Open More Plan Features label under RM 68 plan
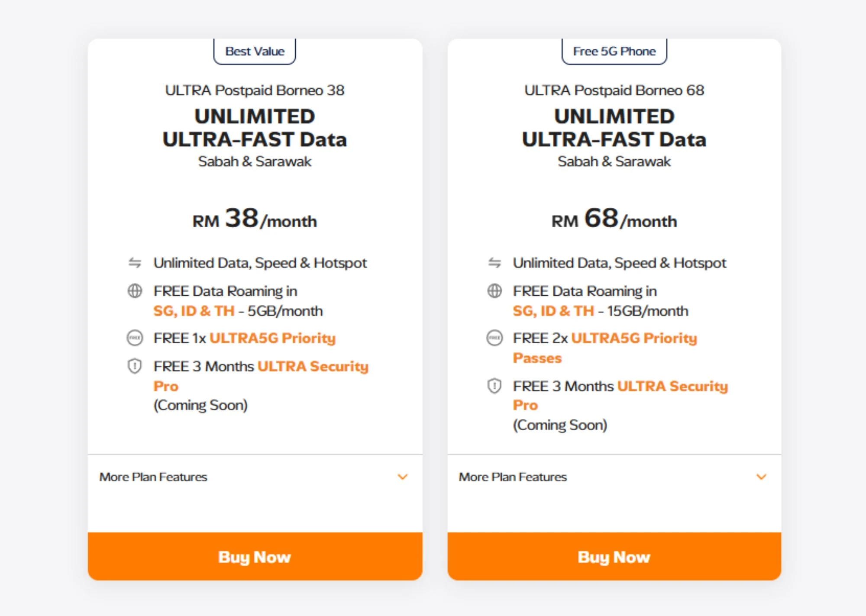 [x=513, y=477]
